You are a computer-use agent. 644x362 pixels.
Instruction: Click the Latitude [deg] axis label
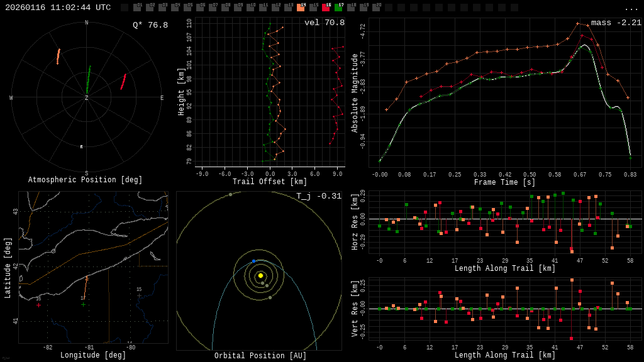[x=8, y=268]
